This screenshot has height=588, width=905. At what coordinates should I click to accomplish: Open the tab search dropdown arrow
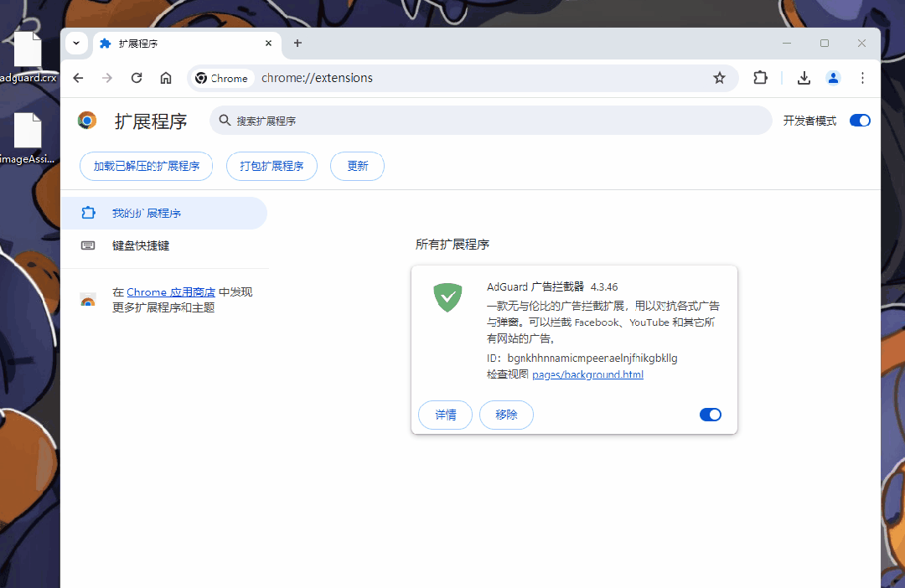pos(76,44)
